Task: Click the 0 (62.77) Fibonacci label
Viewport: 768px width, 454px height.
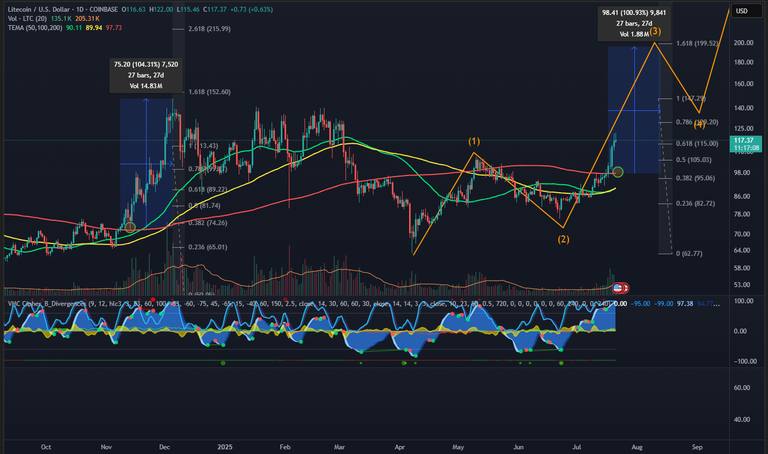Action: coord(689,254)
